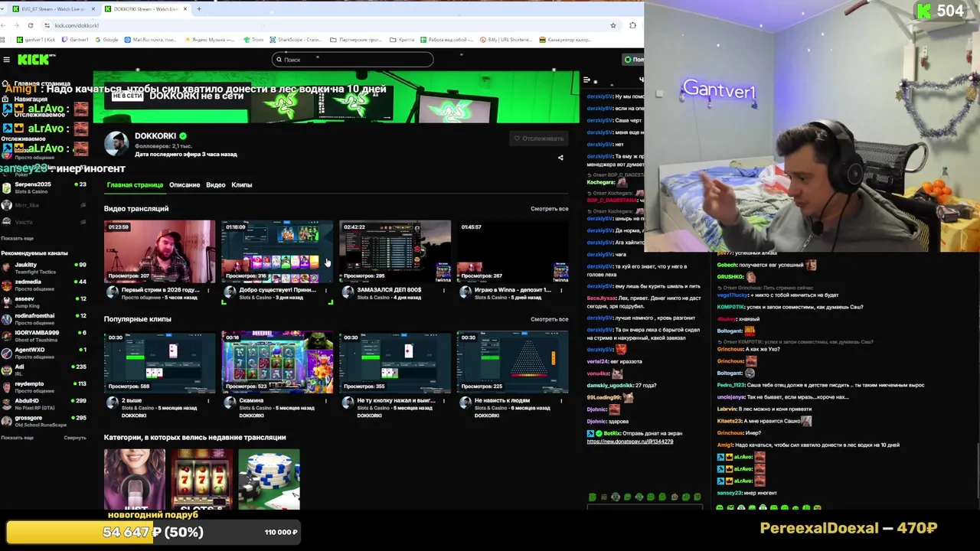Open IGORYAMBA999 recommended channel
The image size is (980, 551).
44,336
